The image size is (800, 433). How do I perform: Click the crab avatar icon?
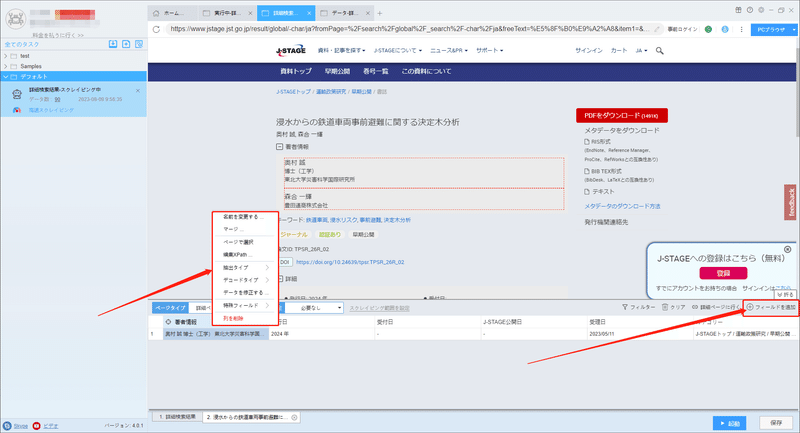pyautogui.click(x=15, y=19)
